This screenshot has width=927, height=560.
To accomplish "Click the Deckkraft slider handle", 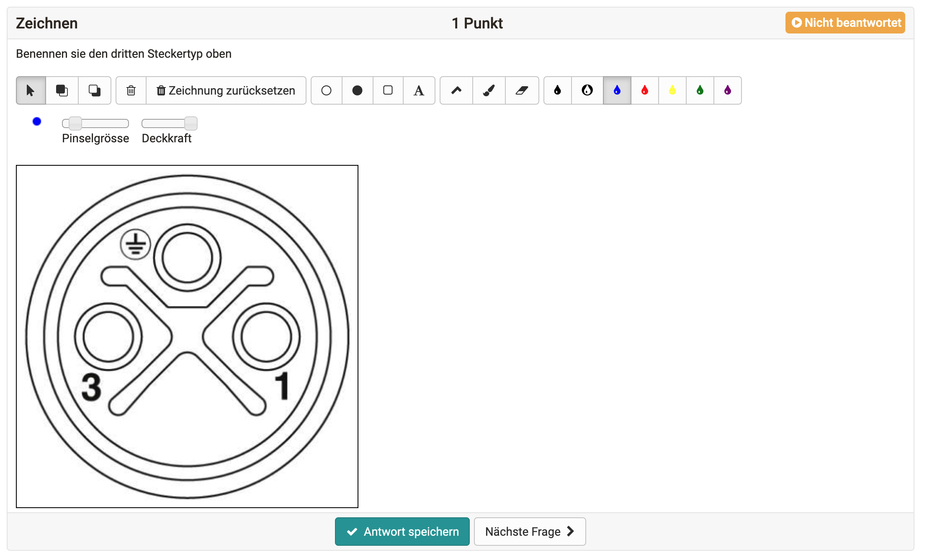I will (x=191, y=123).
